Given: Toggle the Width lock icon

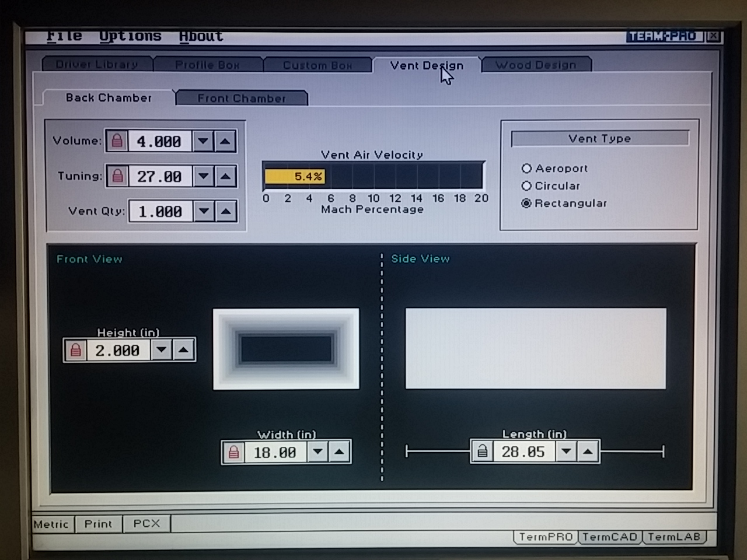Looking at the screenshot, I should tap(234, 452).
